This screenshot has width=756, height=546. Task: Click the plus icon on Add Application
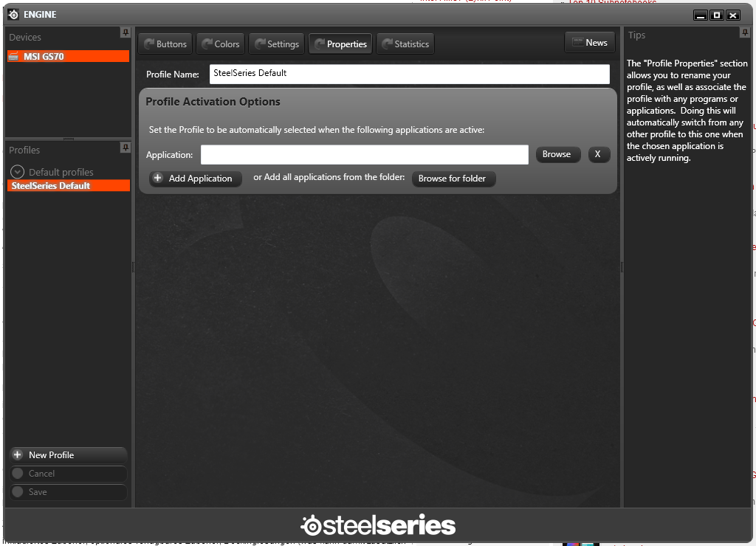pos(158,178)
